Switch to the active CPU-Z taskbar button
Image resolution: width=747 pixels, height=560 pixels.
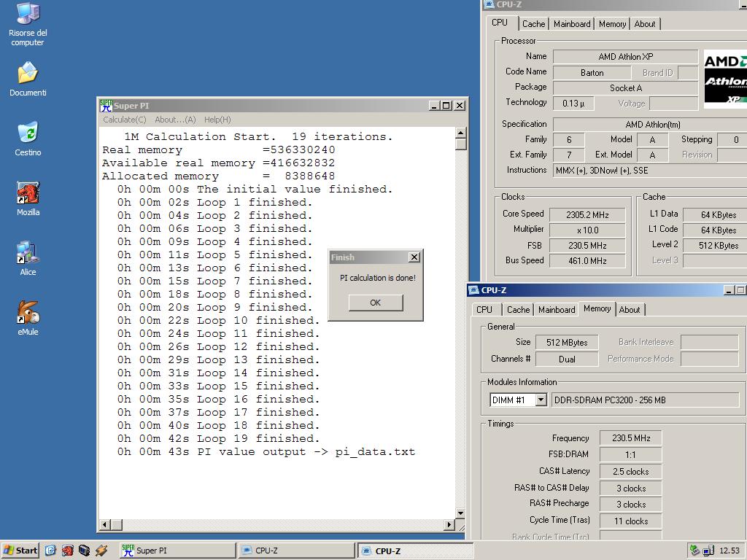tap(415, 551)
